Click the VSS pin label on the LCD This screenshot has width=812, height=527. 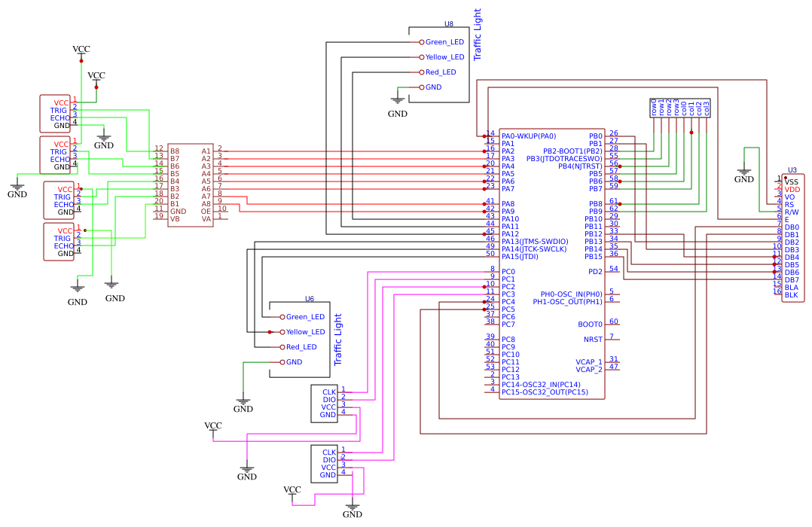[x=792, y=181]
